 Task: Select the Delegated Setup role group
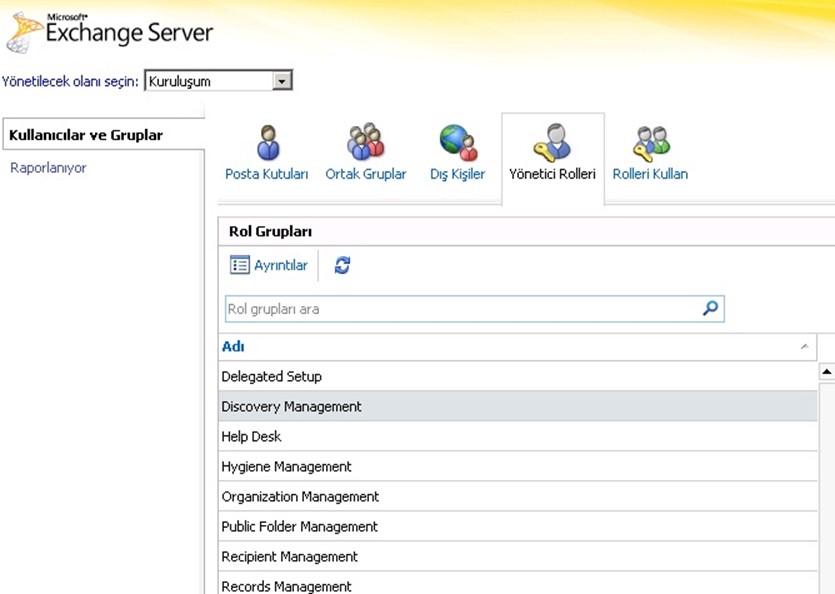point(271,377)
